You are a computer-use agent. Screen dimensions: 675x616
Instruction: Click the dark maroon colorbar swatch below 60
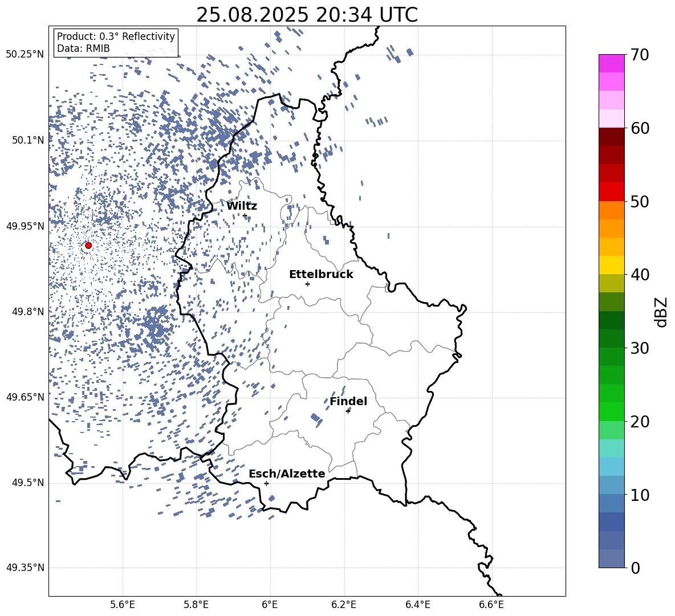(x=611, y=137)
